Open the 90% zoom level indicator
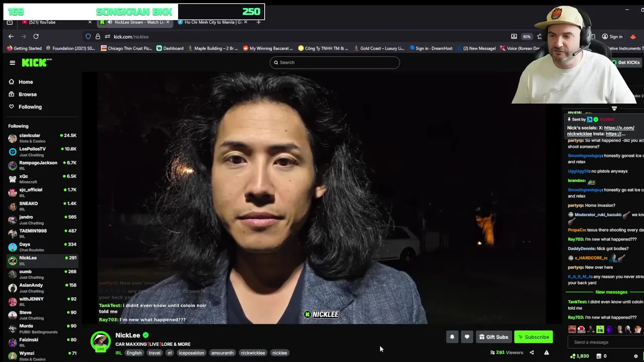644x362 pixels. [526, 37]
